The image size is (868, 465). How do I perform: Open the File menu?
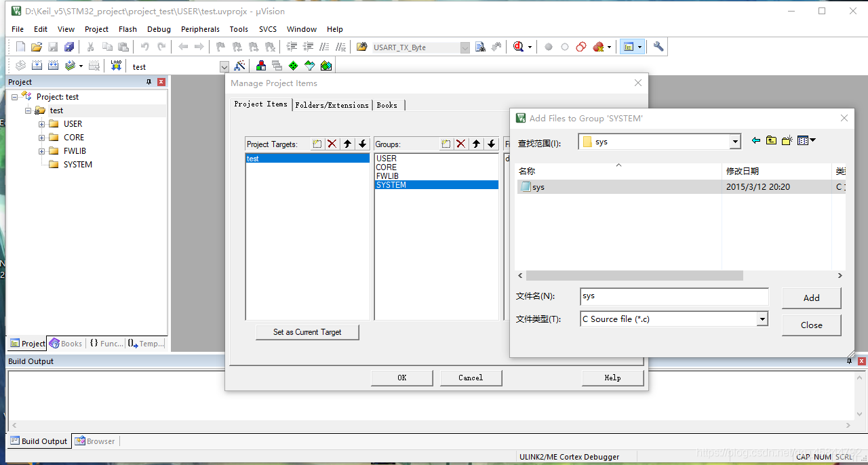point(18,29)
